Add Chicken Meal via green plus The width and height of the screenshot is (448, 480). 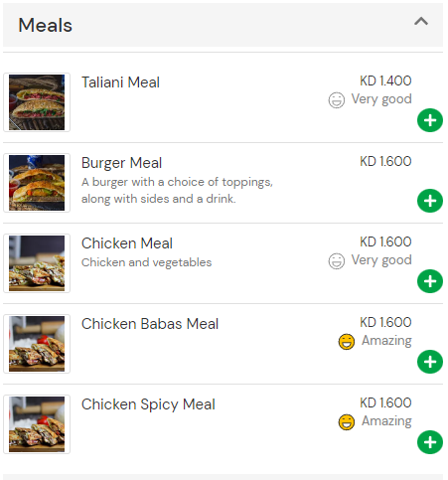430,281
